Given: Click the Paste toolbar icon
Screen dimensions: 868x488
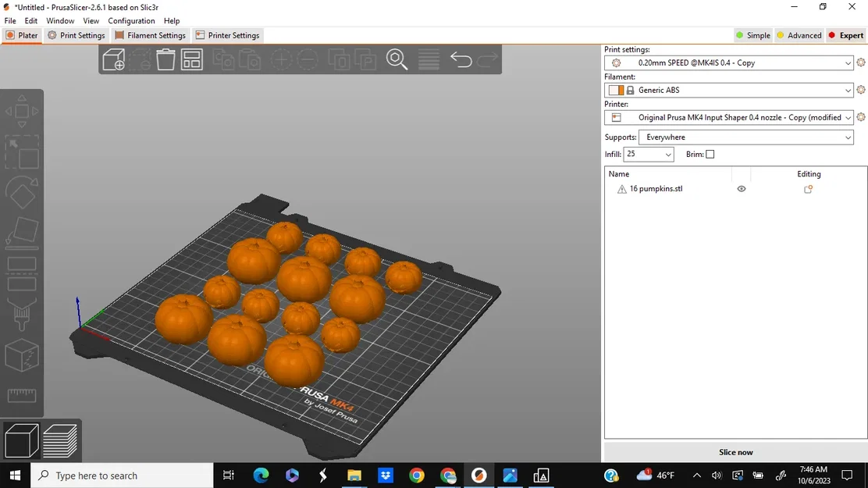Looking at the screenshot, I should [x=251, y=59].
